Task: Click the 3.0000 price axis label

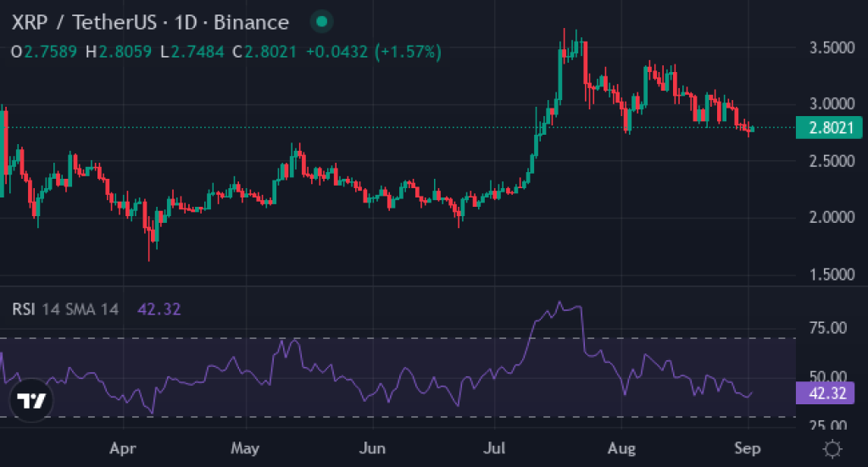Action: (832, 104)
